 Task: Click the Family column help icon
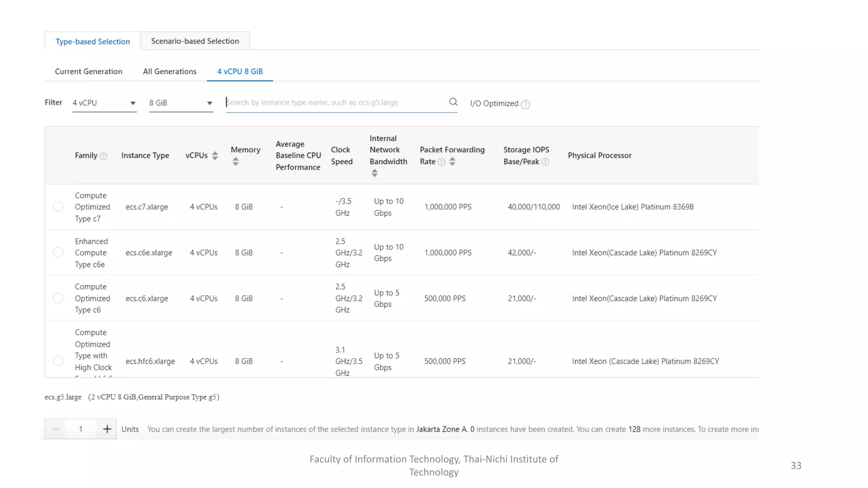pos(103,156)
